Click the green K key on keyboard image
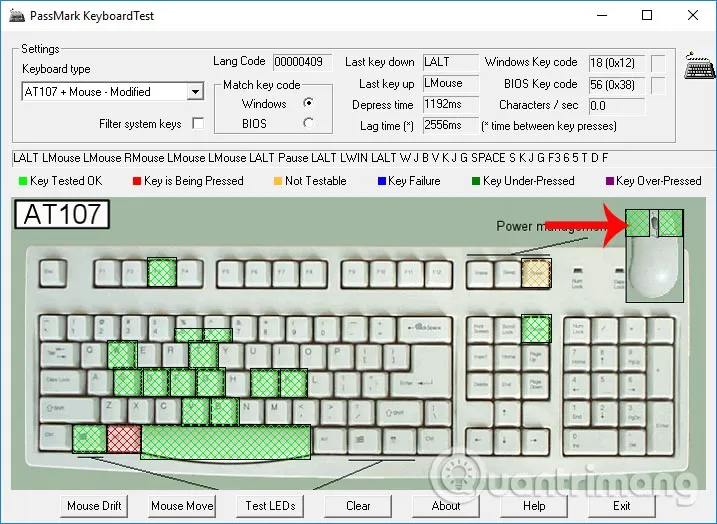 coord(293,383)
